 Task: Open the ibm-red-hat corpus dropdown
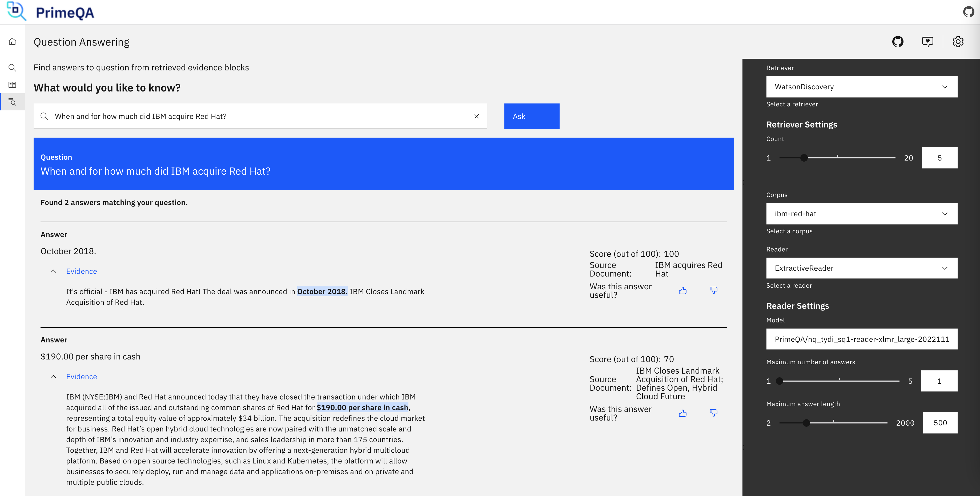tap(862, 214)
